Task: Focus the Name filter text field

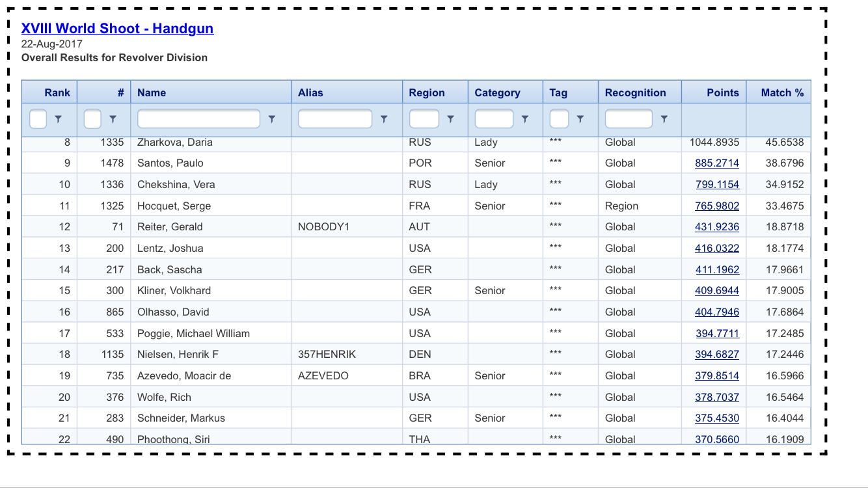Action: pyautogui.click(x=199, y=119)
